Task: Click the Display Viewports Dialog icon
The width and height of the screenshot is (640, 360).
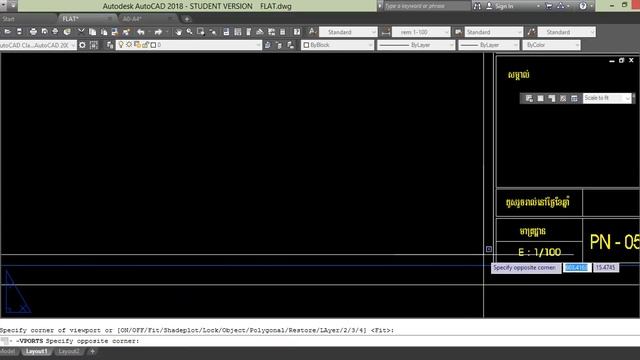Action: 529,98
